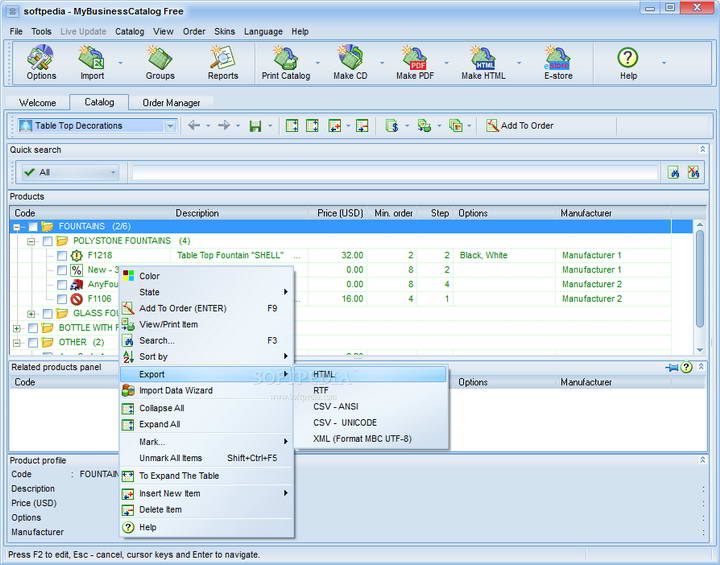Click the truck icon of AnyFou item
Viewport: 720px width, 565px height.
click(76, 284)
